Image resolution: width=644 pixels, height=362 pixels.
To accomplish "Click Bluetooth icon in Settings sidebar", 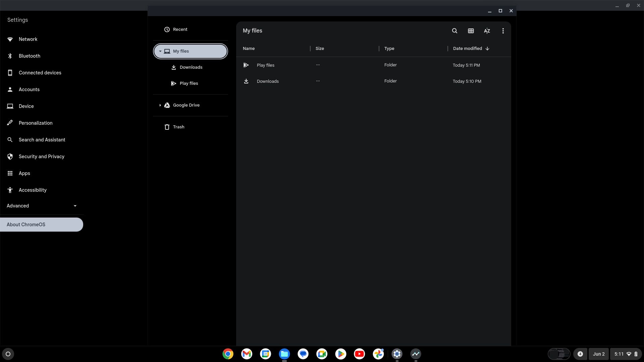I will [10, 56].
